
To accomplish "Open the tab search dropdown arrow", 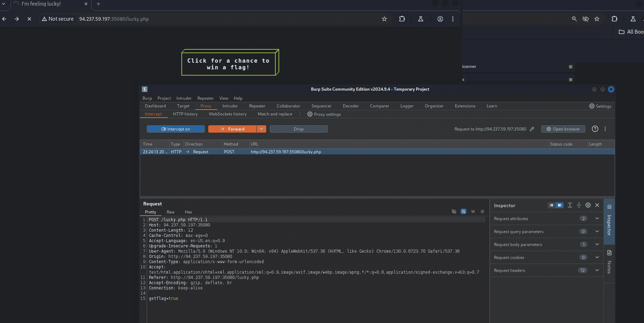I will [3, 4].
